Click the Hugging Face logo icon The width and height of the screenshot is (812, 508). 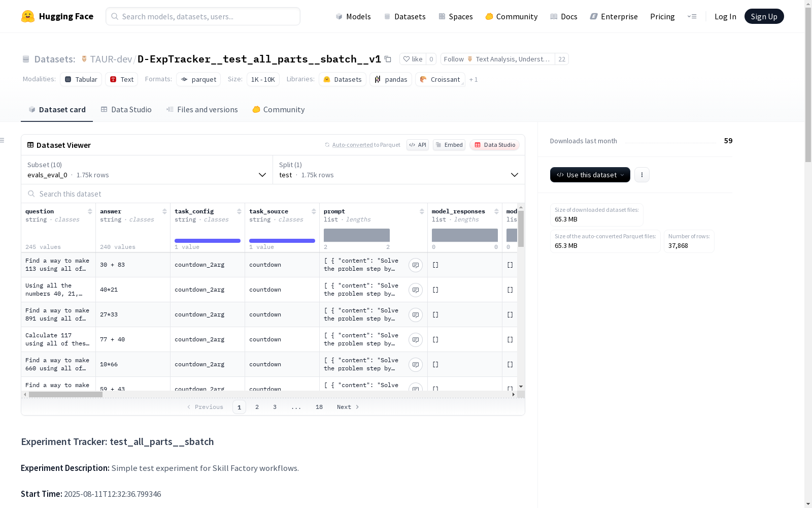tap(28, 16)
